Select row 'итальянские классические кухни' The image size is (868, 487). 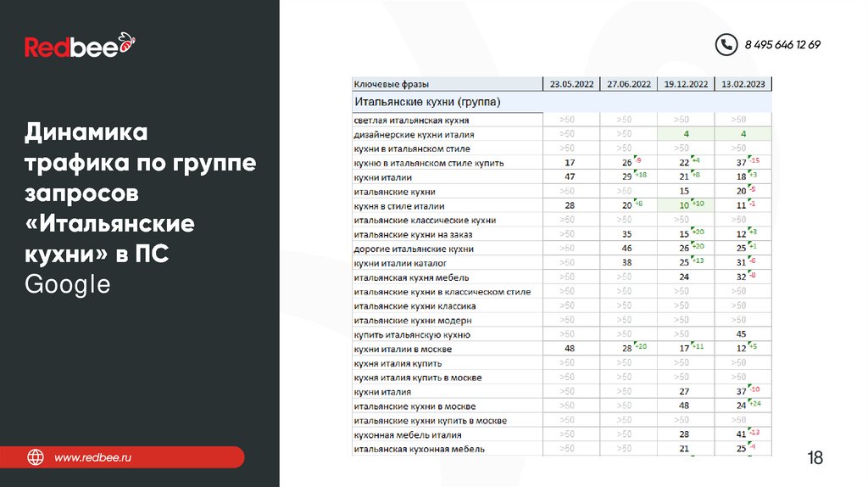[562, 220]
